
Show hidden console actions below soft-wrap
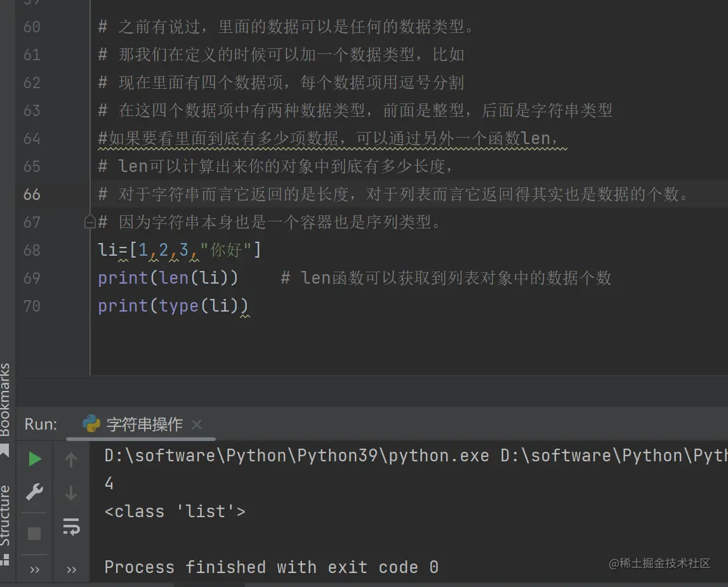tap(71, 569)
